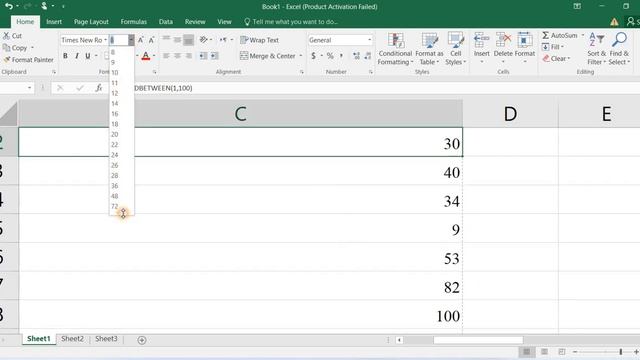Click the Delete cells icon

pos(503,40)
